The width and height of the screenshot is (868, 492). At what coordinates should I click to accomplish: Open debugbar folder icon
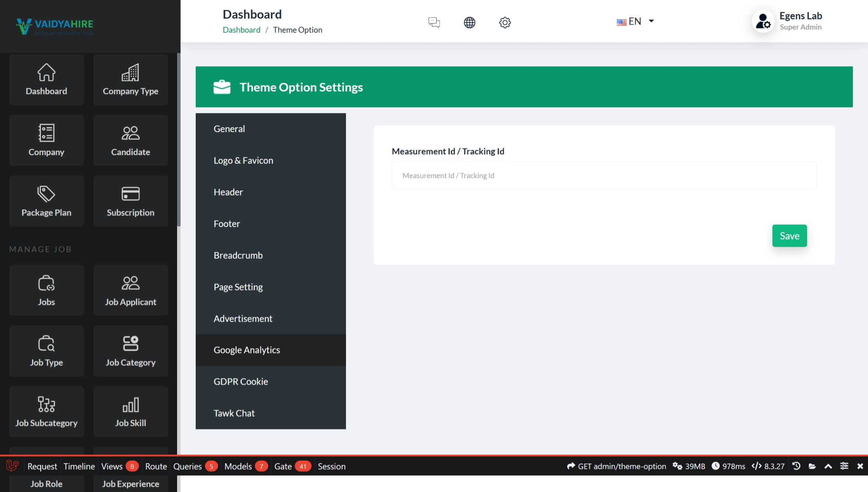[x=812, y=466]
